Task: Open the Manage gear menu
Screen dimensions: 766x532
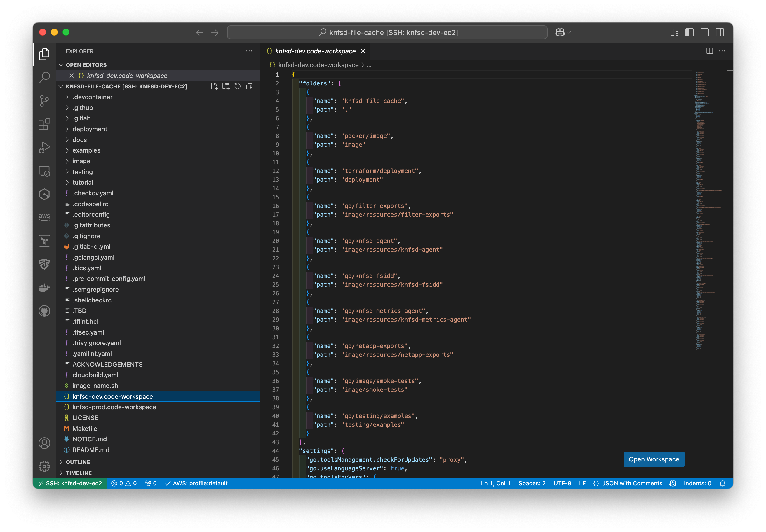Action: point(44,466)
